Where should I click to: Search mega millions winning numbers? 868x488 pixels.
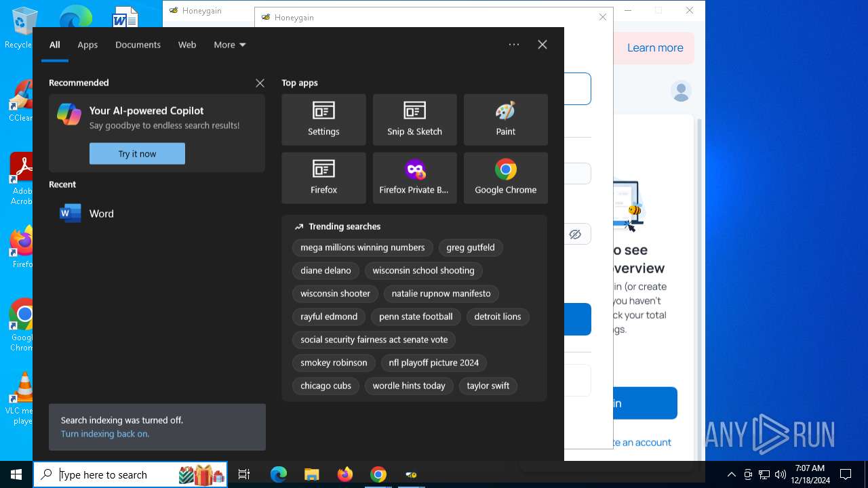pyautogui.click(x=363, y=247)
